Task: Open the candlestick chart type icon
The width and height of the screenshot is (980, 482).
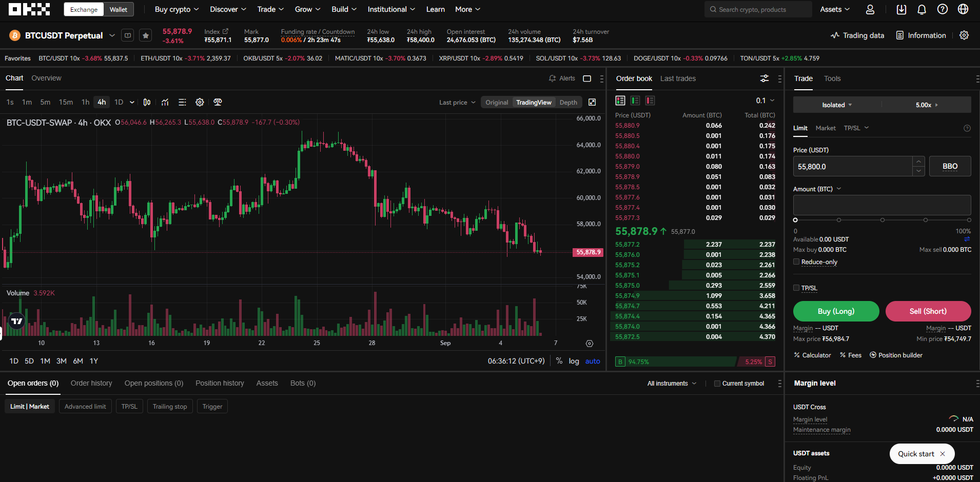Action: (147, 102)
